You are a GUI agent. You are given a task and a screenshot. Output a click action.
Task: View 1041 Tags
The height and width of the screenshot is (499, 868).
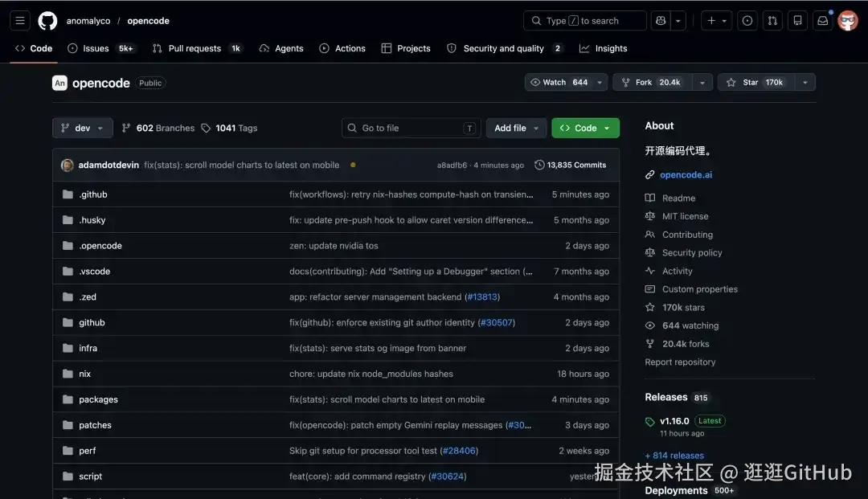click(x=229, y=128)
